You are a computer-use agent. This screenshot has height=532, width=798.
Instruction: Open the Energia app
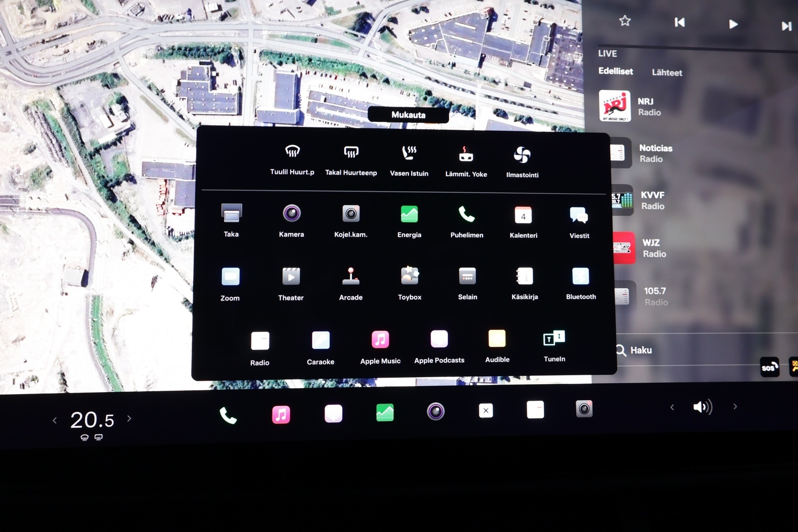tap(409, 220)
